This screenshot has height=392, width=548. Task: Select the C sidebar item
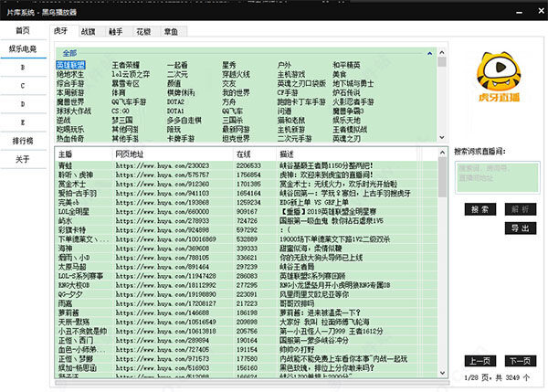pyautogui.click(x=23, y=86)
